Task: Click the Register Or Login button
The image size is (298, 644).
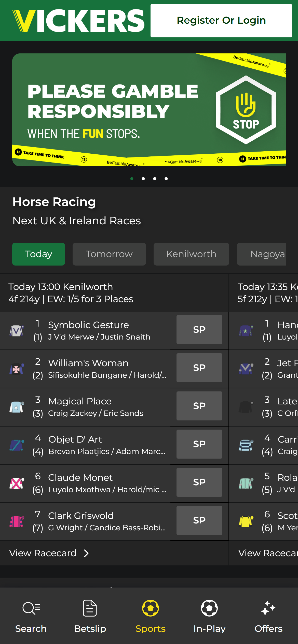Action: (x=221, y=20)
